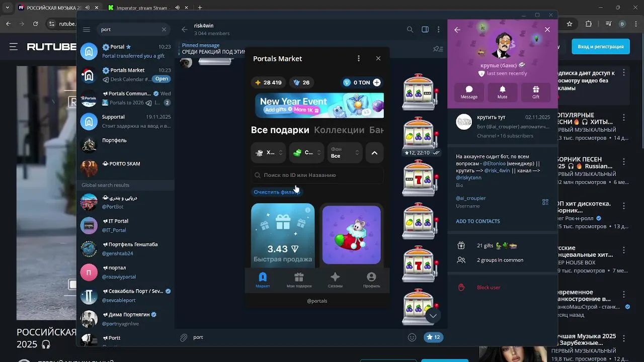Bookmark page with browser star icon
The width and height of the screenshot is (644, 362).
click(570, 24)
